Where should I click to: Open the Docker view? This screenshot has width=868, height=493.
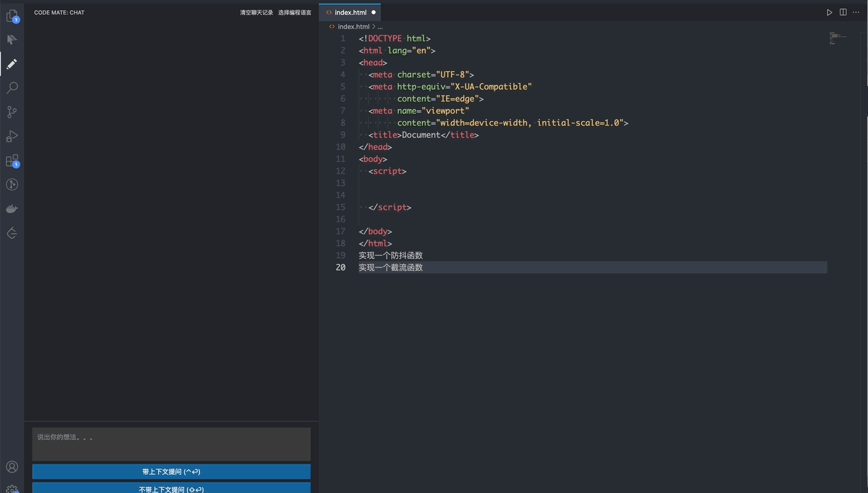(x=12, y=209)
